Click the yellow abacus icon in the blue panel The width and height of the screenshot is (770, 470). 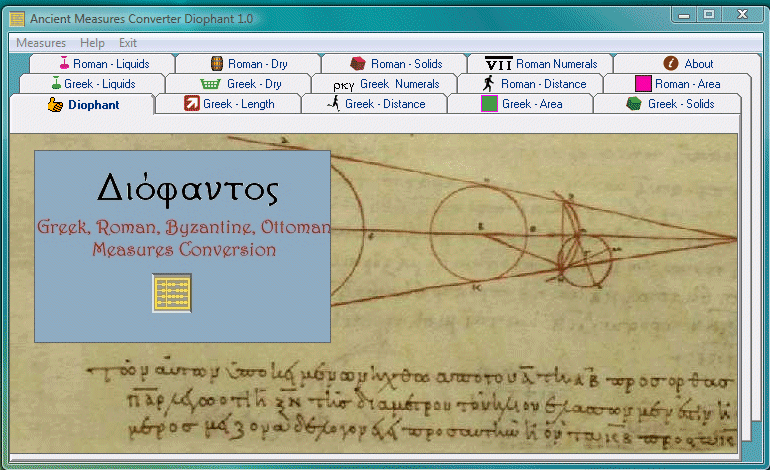(x=172, y=293)
